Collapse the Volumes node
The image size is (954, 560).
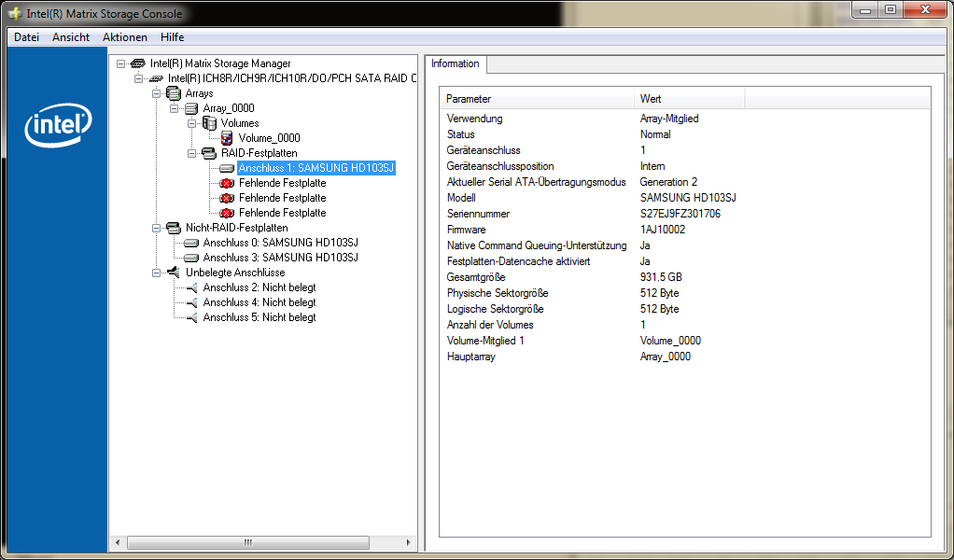click(191, 123)
